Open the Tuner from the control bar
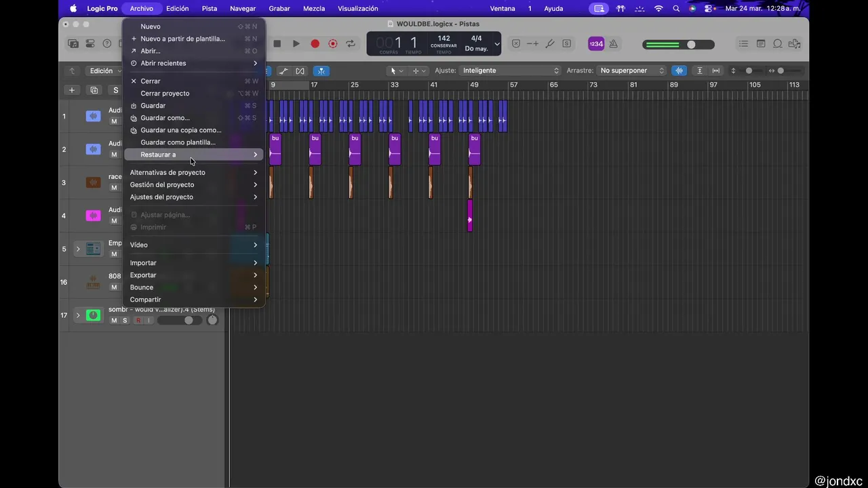 coord(550,43)
